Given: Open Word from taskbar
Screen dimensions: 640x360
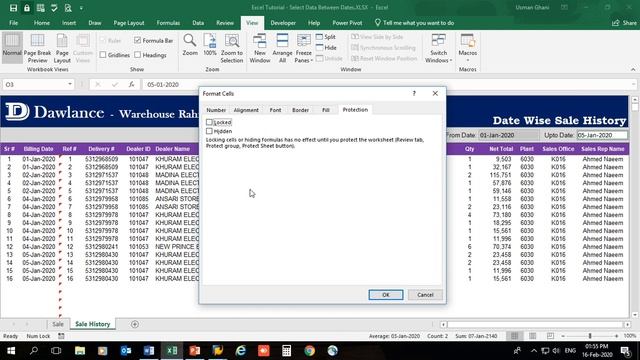Looking at the screenshot, I should point(149,351).
